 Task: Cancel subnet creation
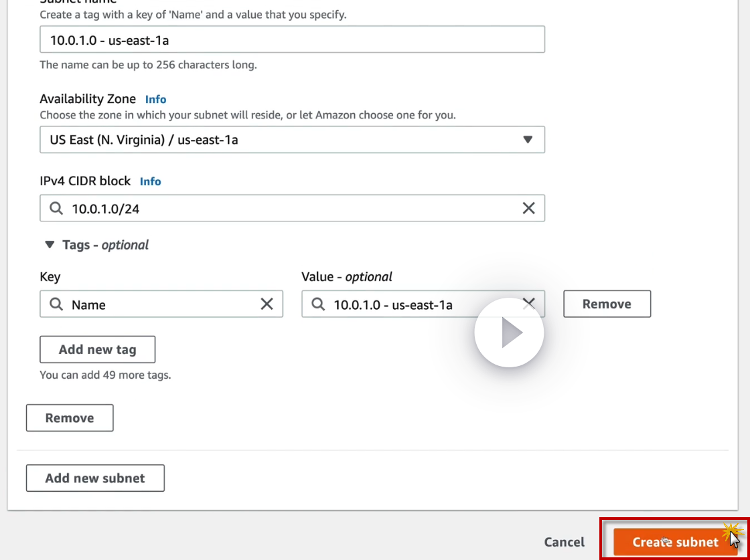[564, 542]
